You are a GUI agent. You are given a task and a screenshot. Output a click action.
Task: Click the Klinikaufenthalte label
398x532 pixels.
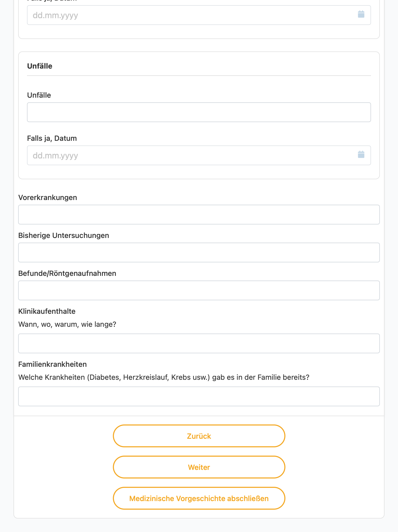click(x=47, y=311)
